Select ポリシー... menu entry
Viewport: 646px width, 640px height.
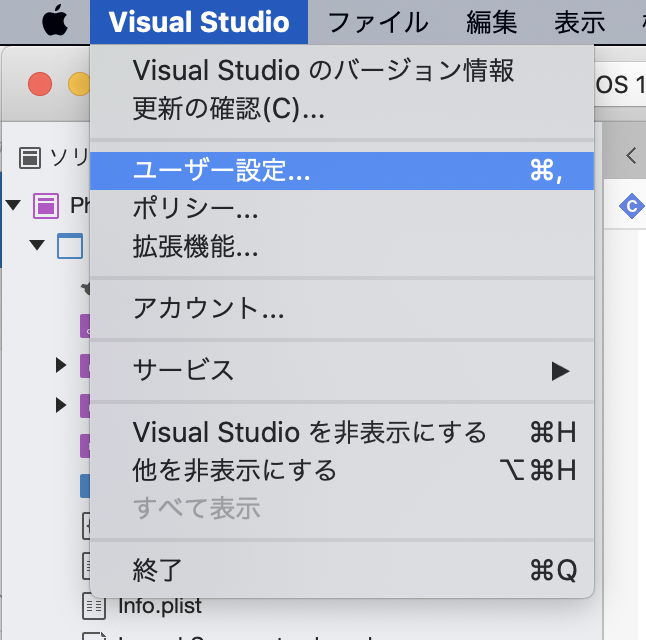coord(342,209)
